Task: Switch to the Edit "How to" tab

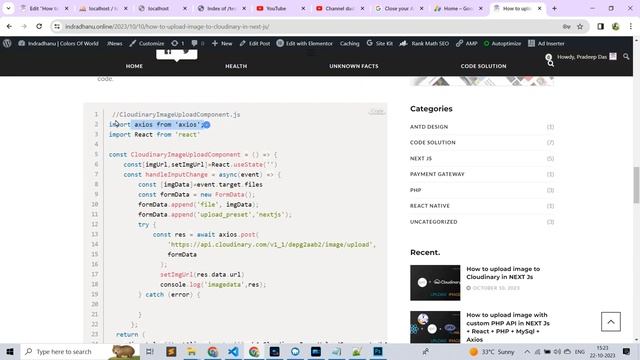Action: pyautogui.click(x=40, y=8)
